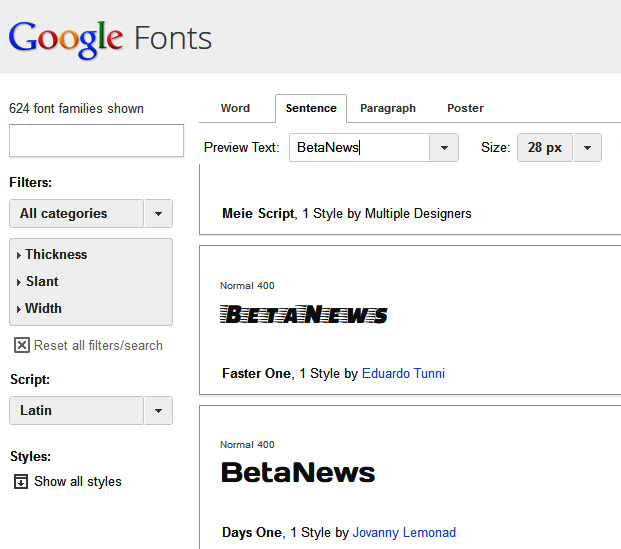This screenshot has width=621, height=549.
Task: Expand the Width filter
Action: (39, 308)
